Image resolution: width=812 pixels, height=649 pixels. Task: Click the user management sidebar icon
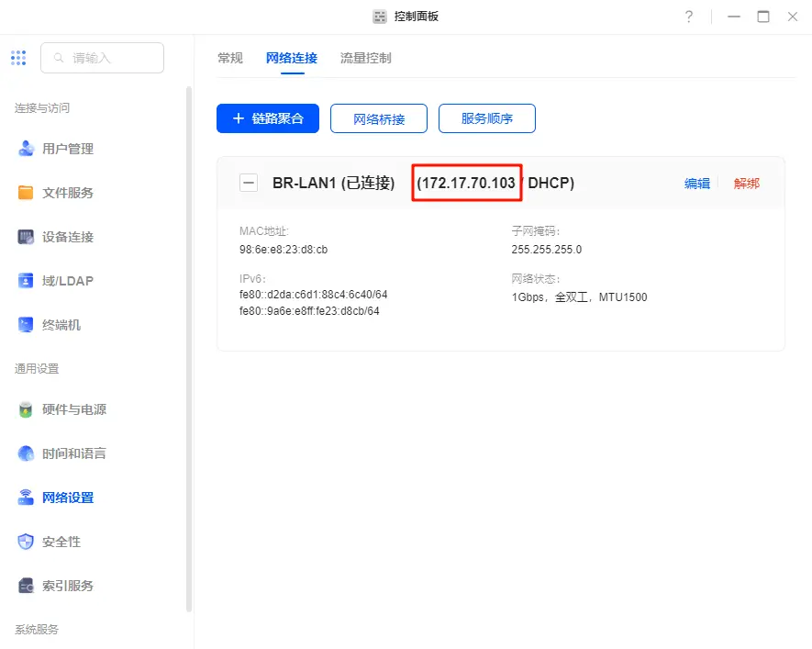click(x=27, y=149)
